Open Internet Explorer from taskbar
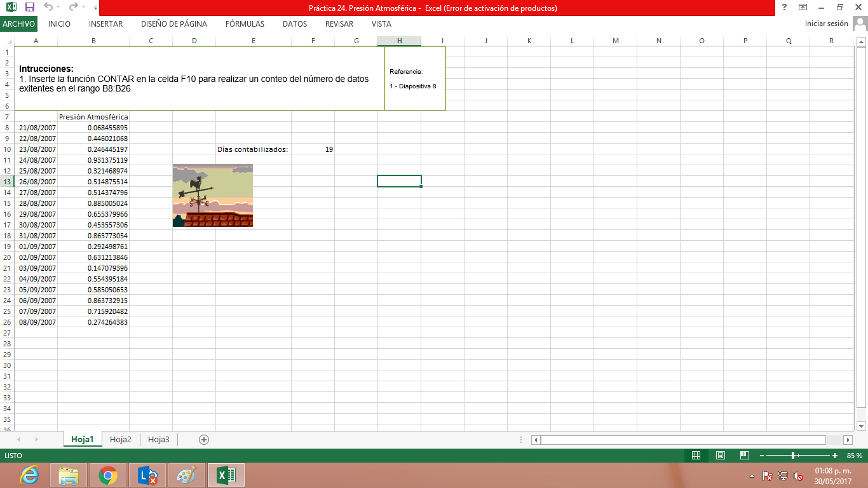 click(x=29, y=475)
